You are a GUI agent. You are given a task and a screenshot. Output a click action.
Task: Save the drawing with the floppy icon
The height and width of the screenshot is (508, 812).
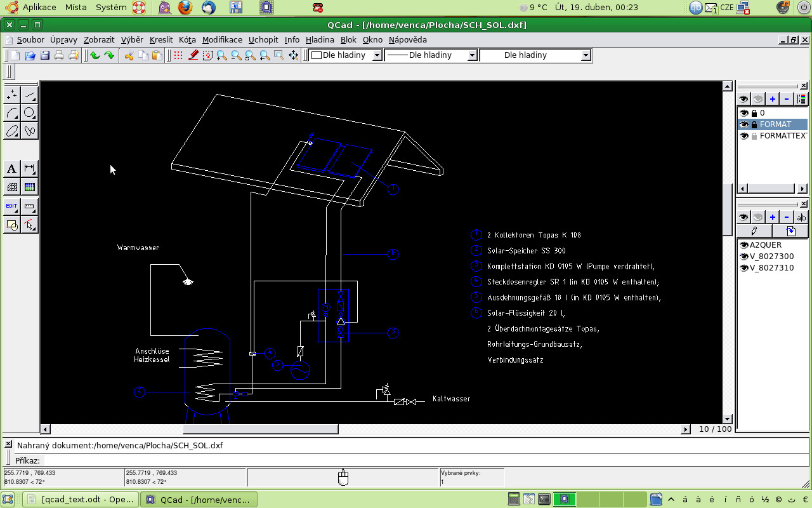pyautogui.click(x=44, y=55)
